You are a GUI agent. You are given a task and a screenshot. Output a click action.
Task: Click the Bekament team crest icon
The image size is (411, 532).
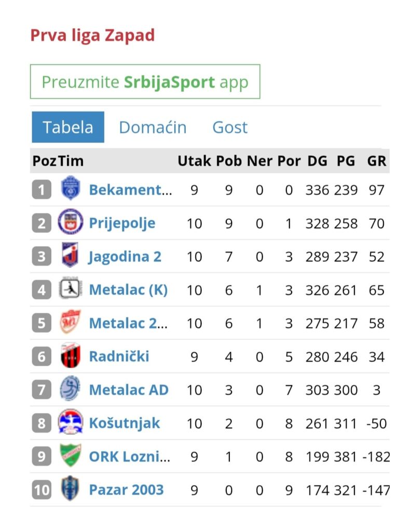[x=70, y=189]
